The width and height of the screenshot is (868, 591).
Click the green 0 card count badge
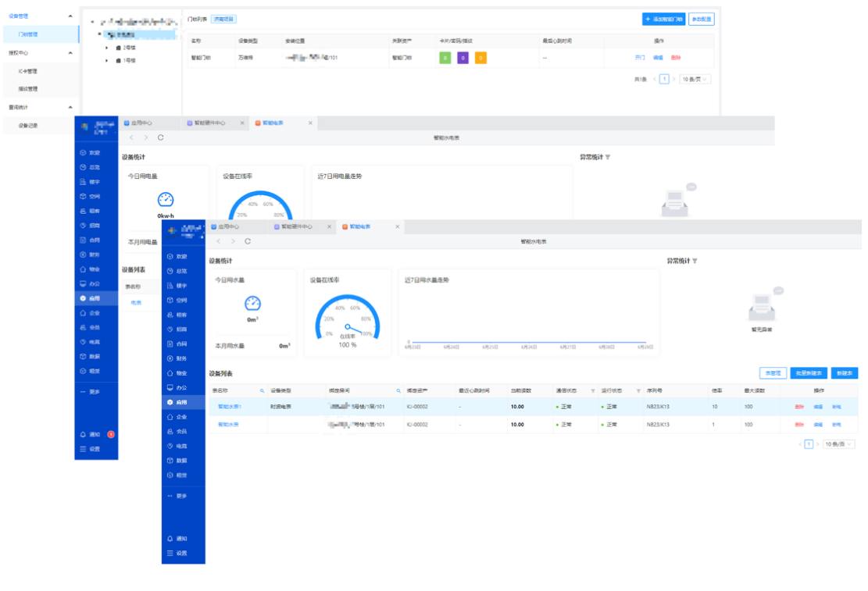coord(445,57)
